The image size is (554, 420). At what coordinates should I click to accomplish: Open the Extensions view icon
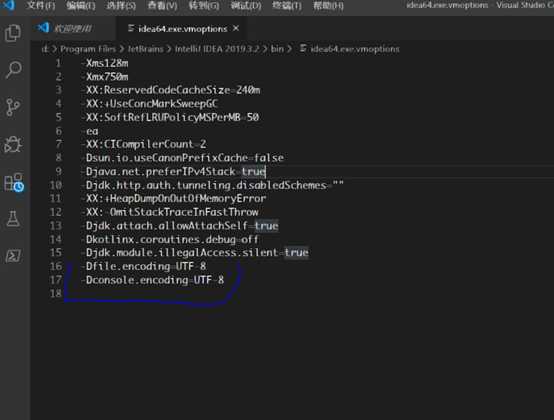point(14,183)
